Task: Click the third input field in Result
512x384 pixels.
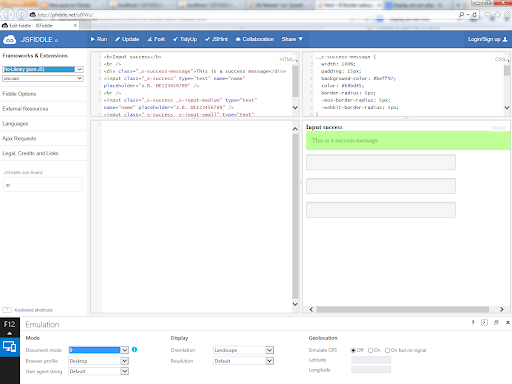Action: 381,210
